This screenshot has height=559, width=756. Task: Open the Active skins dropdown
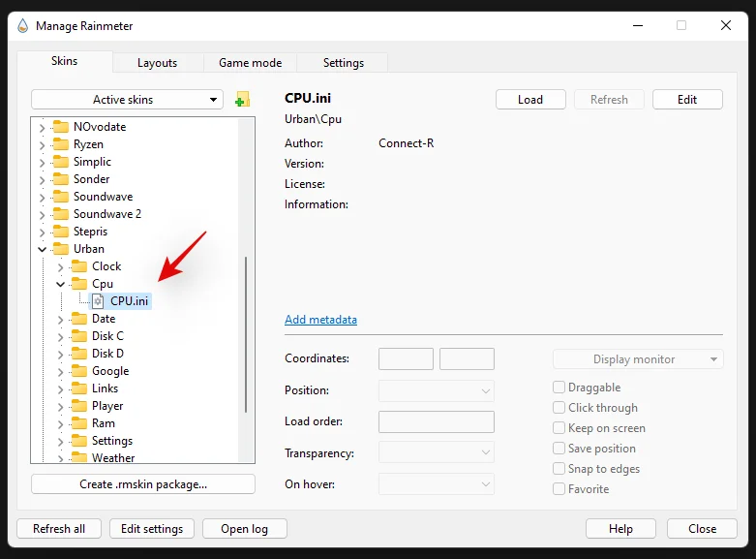tap(127, 100)
